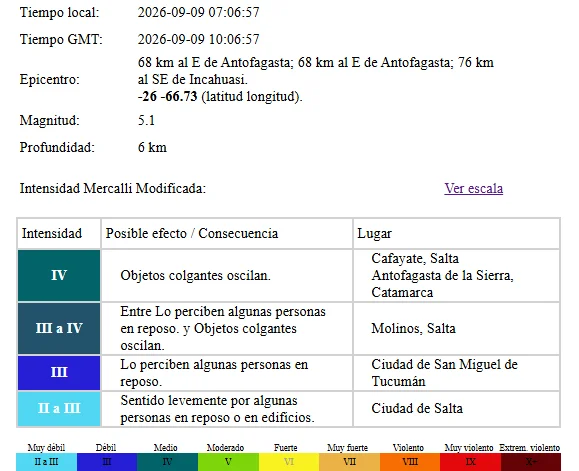Click the Magnitud label
Image resolution: width=579 pixels, height=471 pixels.
(x=49, y=120)
